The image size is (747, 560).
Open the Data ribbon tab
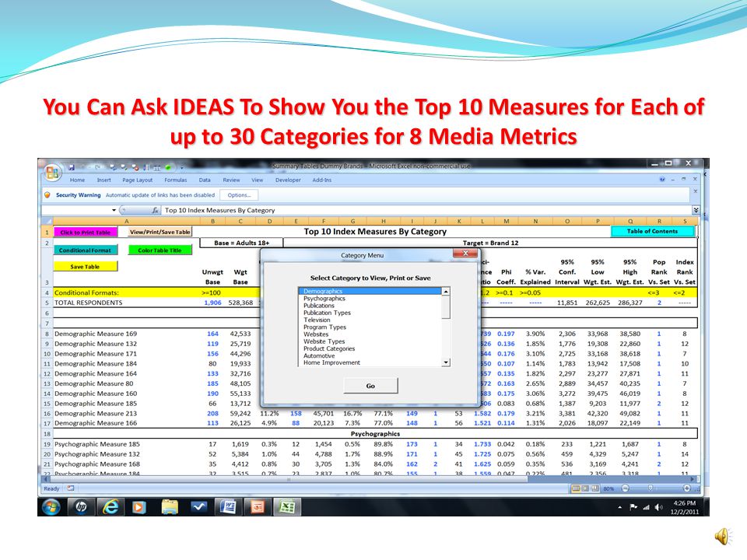pos(205,180)
